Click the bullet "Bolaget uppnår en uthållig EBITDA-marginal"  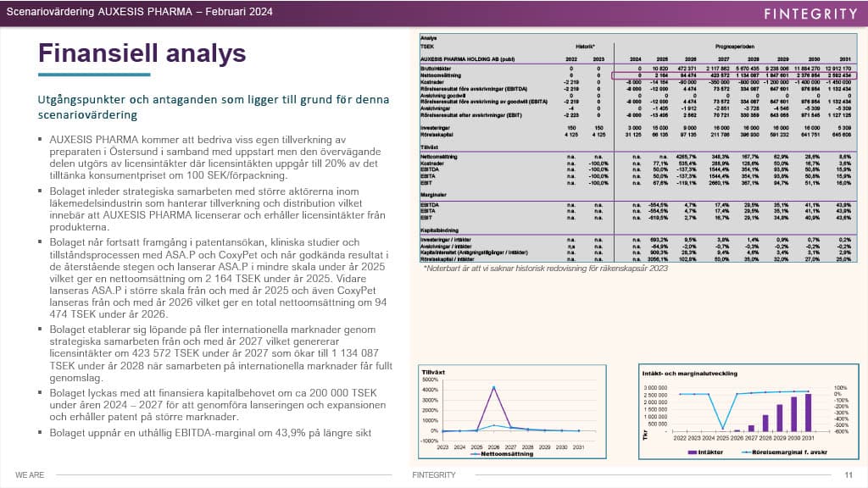[210, 433]
